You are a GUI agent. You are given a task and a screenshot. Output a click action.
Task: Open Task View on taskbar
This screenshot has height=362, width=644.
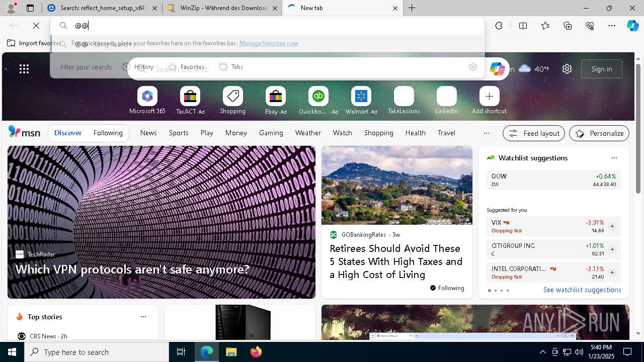click(x=181, y=352)
